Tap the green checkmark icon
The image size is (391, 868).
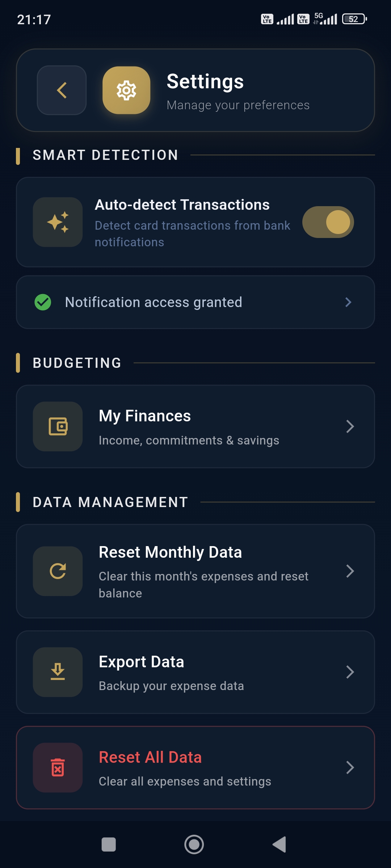click(43, 302)
